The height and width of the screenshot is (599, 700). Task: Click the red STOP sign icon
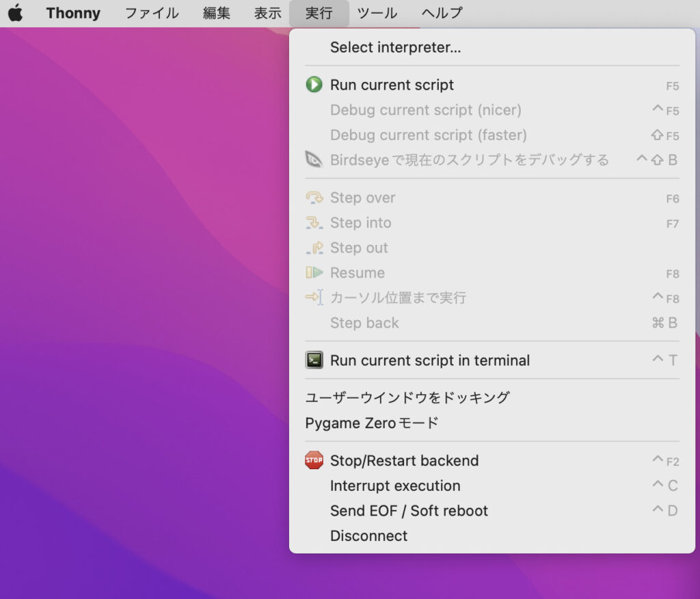point(314,460)
